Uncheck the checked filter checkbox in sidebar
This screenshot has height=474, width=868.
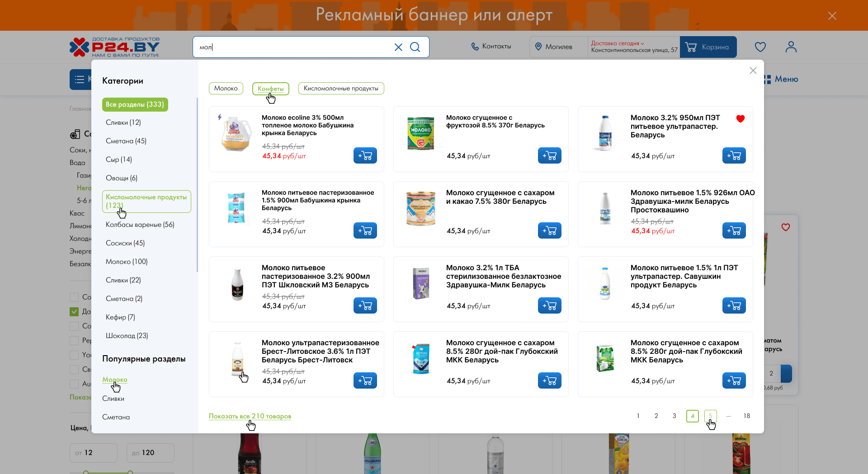[74, 312]
